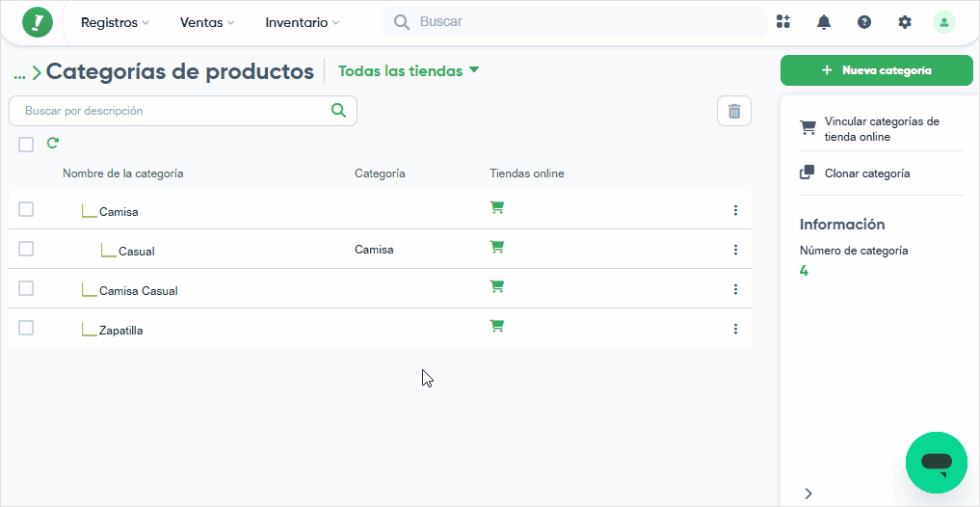The height and width of the screenshot is (507, 980).
Task: Click the Buscar por descripción field
Action: [x=182, y=111]
